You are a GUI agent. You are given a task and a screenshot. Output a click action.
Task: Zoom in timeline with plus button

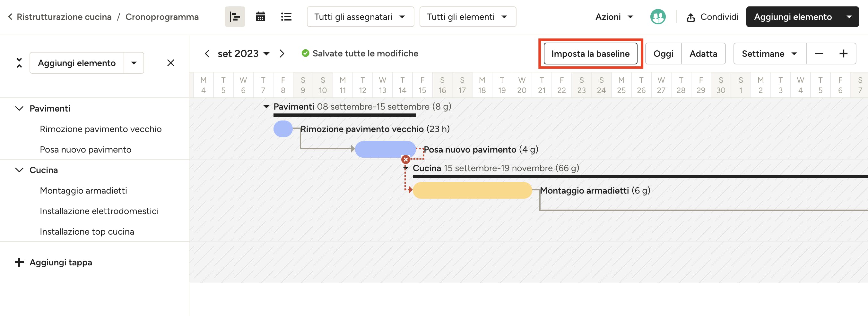point(843,54)
